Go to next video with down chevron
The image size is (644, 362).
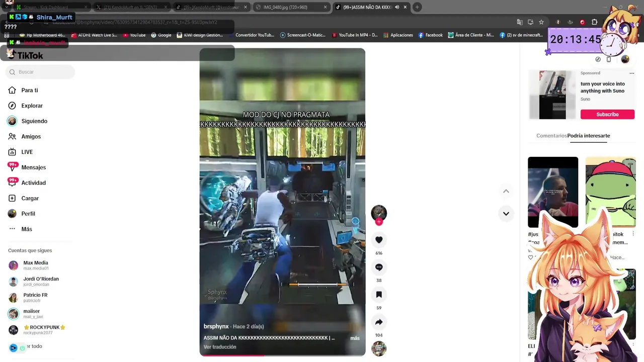[x=506, y=214]
